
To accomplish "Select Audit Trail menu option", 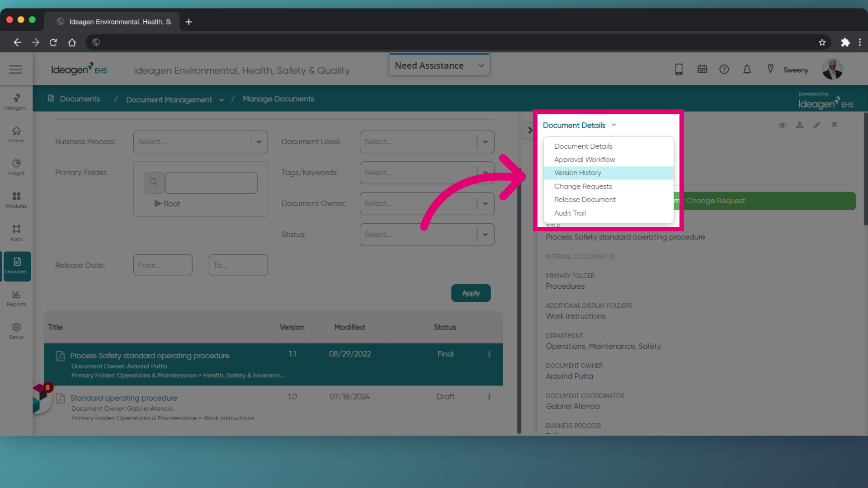I will coord(609,213).
